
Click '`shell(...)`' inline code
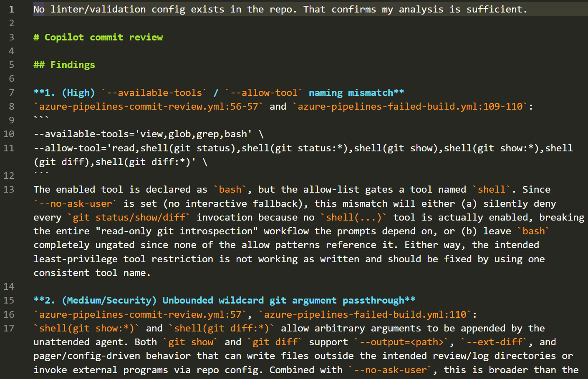point(353,217)
